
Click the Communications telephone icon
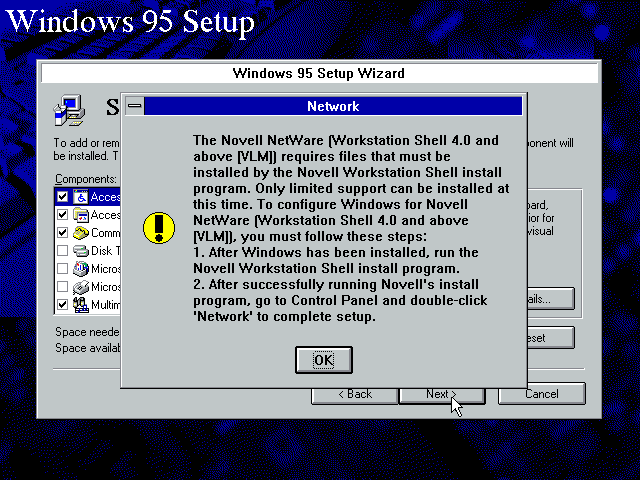click(x=81, y=233)
